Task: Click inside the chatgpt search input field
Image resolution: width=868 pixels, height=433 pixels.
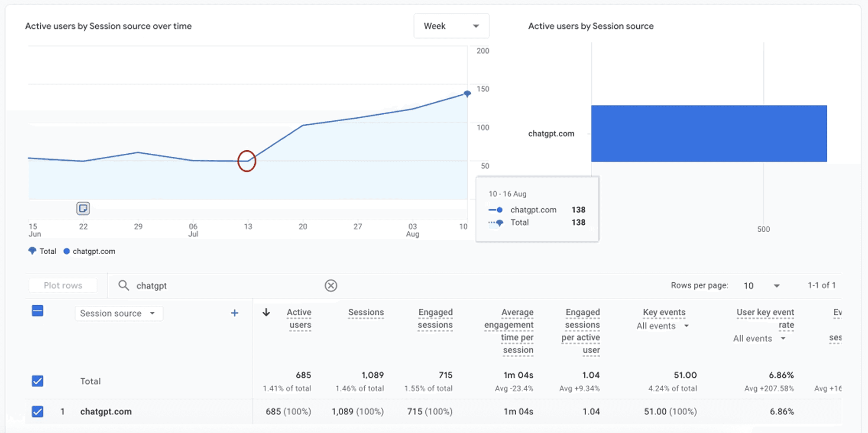Action: (x=217, y=285)
